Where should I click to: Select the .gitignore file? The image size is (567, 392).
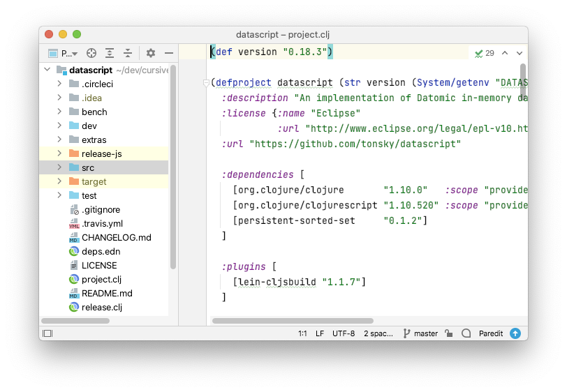101,209
